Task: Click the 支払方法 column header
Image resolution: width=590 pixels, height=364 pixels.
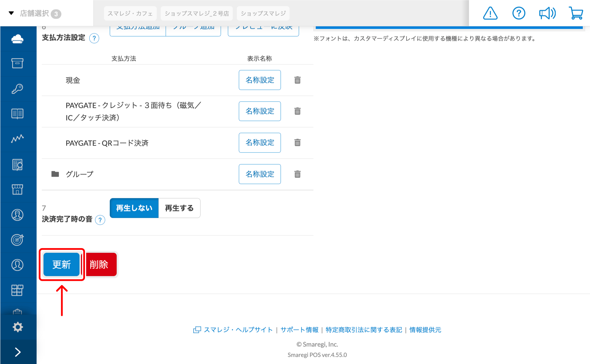Action: coord(124,58)
